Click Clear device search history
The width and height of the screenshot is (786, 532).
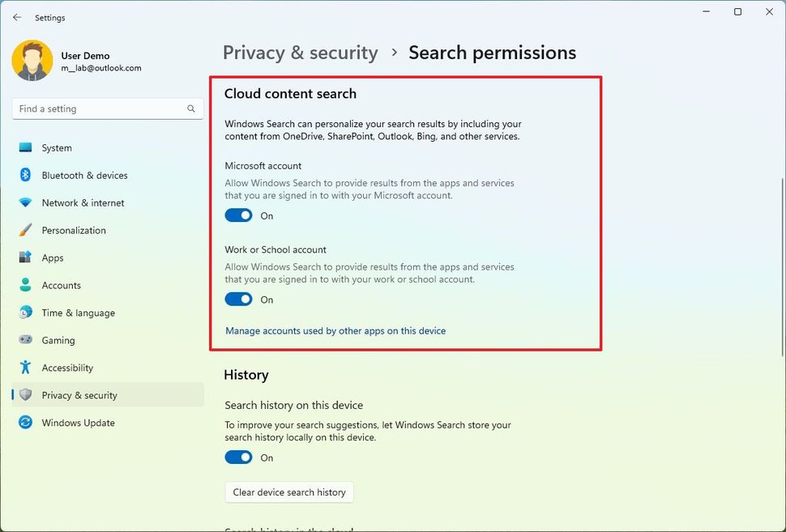288,492
